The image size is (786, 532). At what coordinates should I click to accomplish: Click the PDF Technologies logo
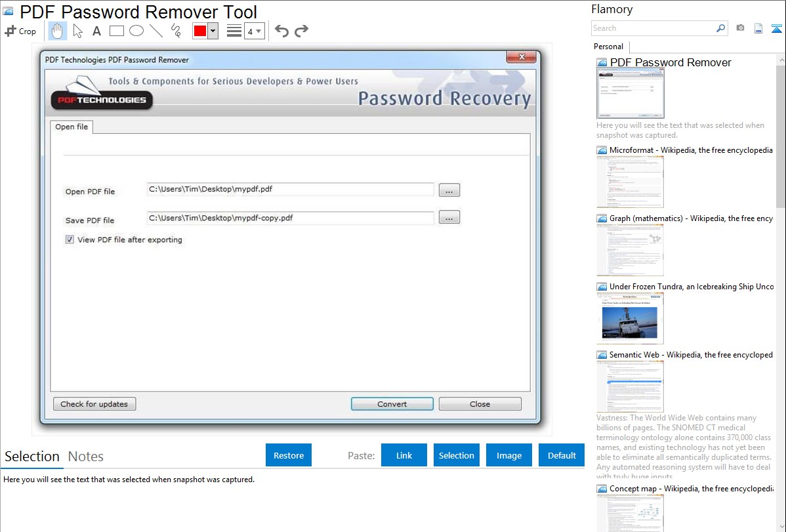(102, 92)
